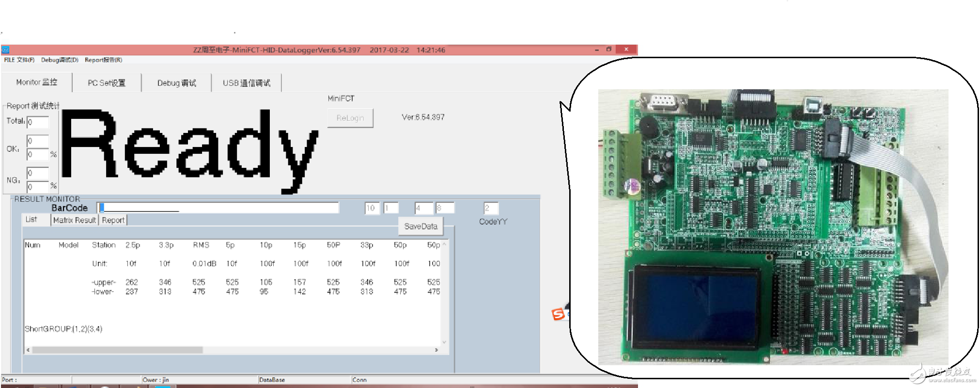Click the Sogou input method S icon

tap(558, 314)
